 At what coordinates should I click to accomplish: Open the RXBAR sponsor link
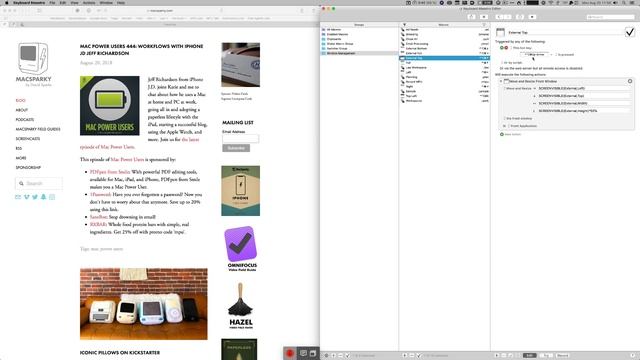[x=98, y=224]
